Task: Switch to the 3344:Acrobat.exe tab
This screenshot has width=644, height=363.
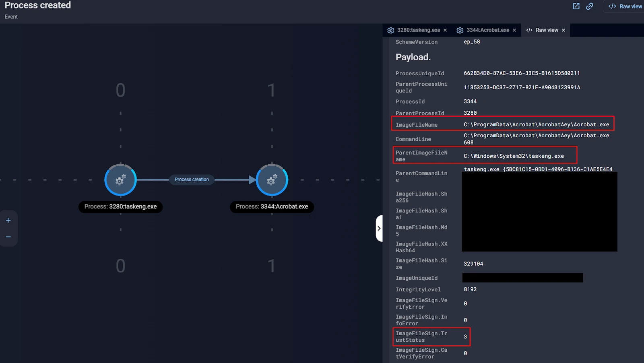Action: tap(488, 30)
